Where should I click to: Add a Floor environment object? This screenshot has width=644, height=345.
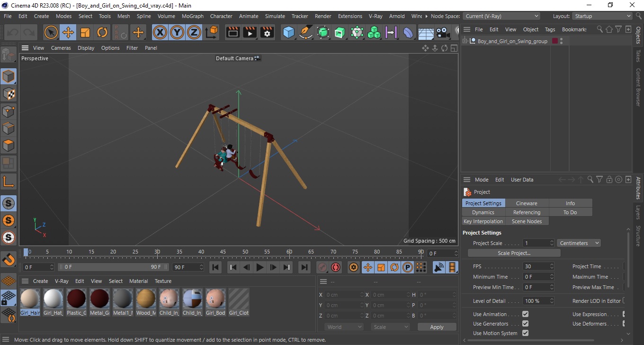(426, 32)
